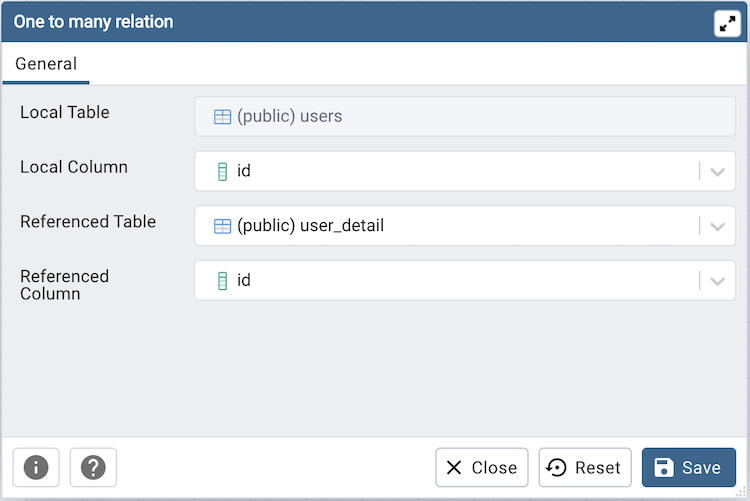Expand the Referenced Table dropdown arrow

pos(717,226)
